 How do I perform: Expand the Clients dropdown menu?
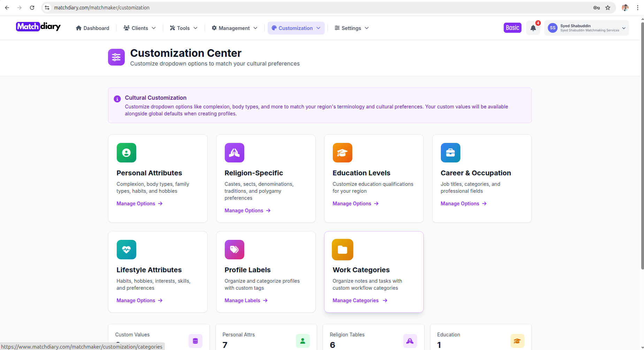139,28
